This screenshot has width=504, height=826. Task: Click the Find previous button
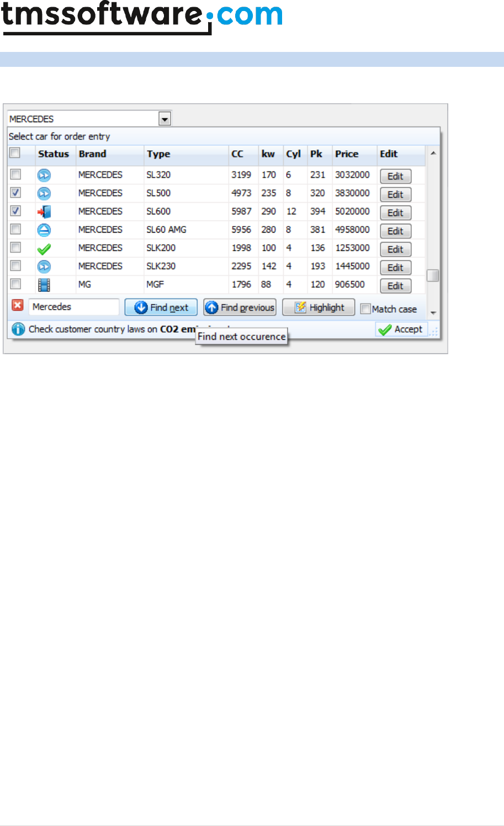pyautogui.click(x=240, y=307)
